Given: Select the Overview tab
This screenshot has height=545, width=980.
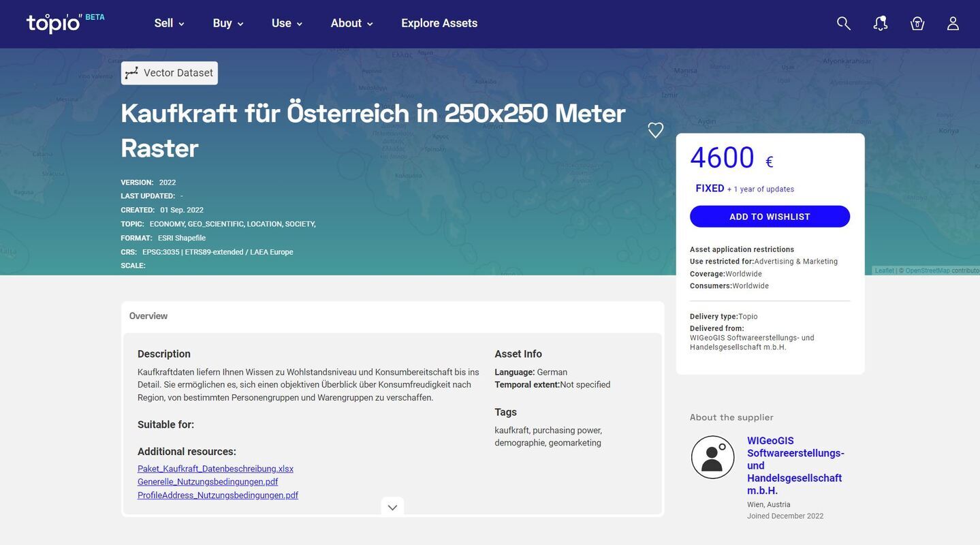Looking at the screenshot, I should click(148, 316).
